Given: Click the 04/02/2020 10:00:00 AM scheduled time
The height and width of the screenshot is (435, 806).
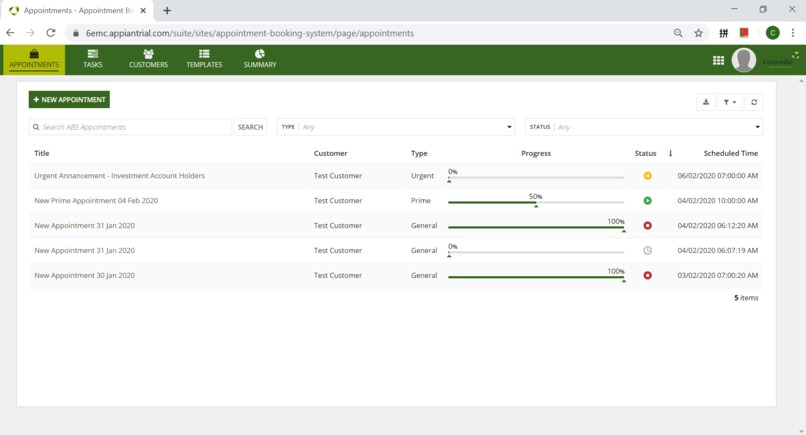Looking at the screenshot, I should pyautogui.click(x=718, y=201).
